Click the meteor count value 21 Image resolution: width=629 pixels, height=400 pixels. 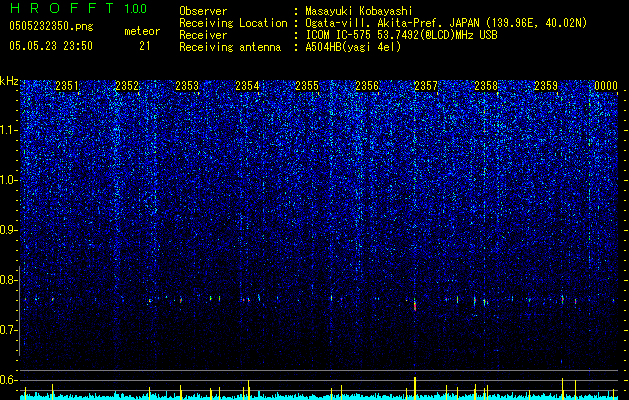pos(144,46)
